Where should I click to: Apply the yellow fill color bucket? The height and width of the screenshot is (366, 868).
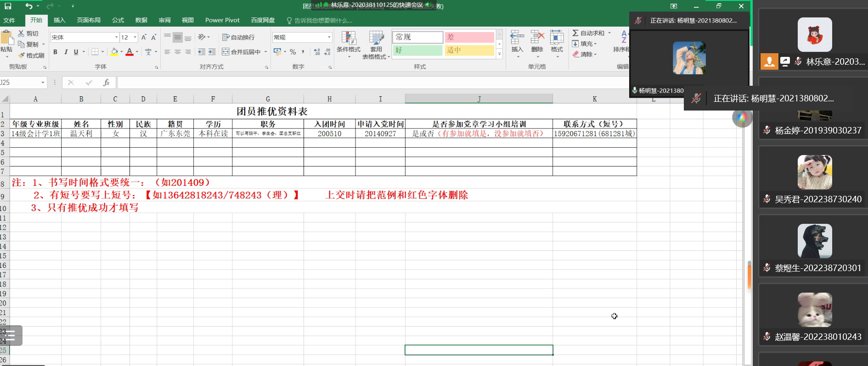coord(114,52)
